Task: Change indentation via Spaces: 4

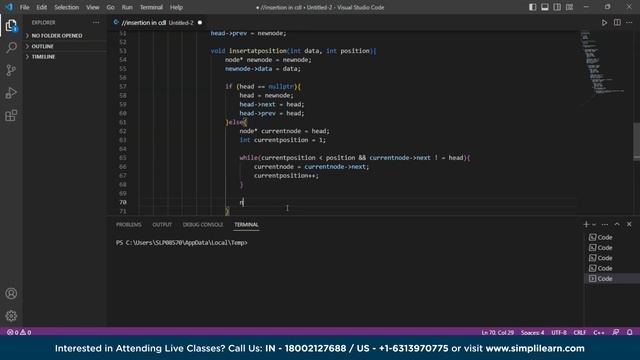Action: click(x=532, y=332)
